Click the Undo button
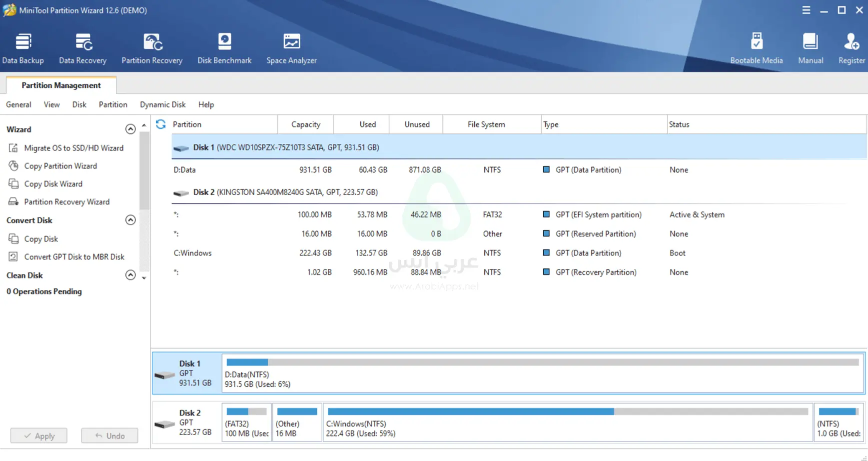Viewport: 868px width, 461px height. [x=109, y=435]
